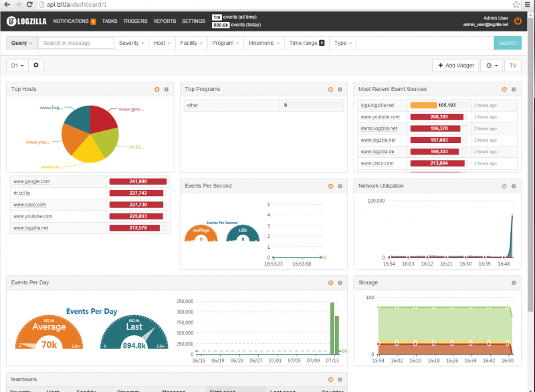
Task: Switch to TV mode button
Action: coord(513,65)
